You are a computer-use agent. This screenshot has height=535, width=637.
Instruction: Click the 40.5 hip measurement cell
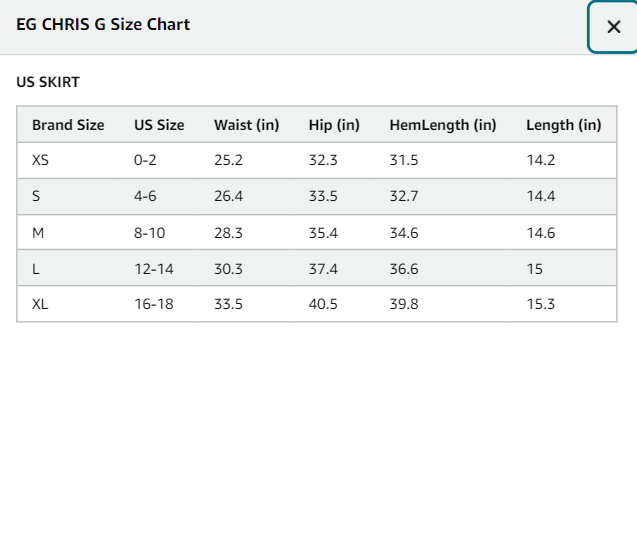[323, 304]
